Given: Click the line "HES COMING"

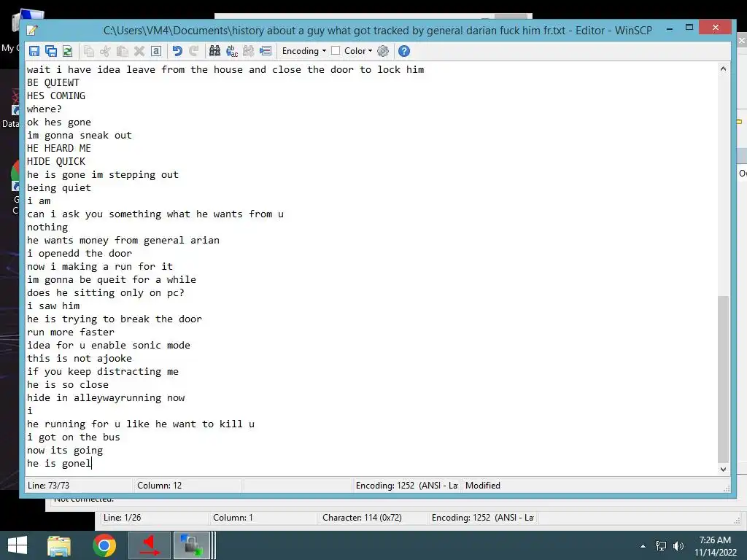Looking at the screenshot, I should (56, 96).
